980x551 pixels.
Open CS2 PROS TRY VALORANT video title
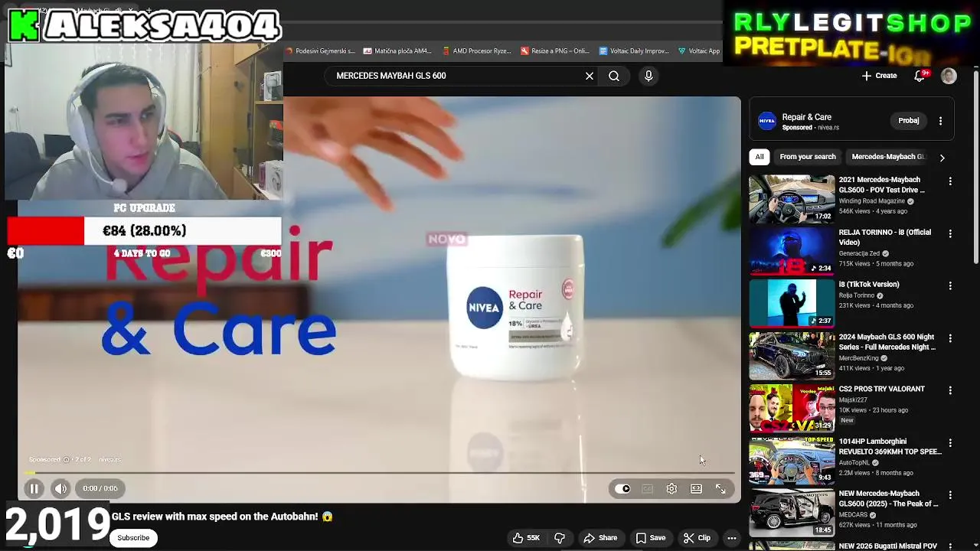(881, 389)
